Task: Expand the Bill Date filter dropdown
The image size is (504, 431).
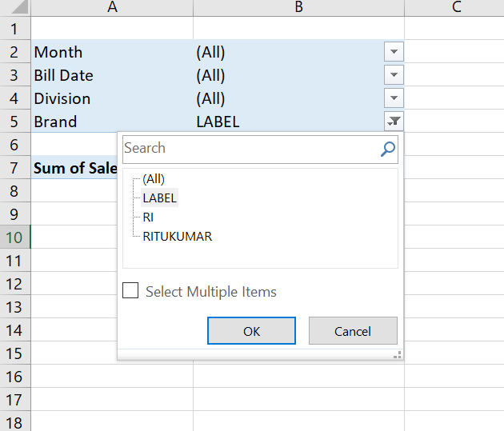Action: coord(394,75)
